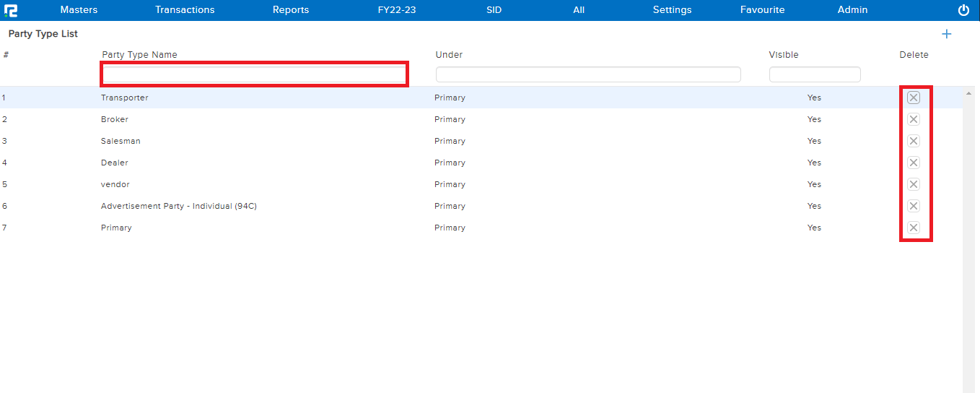This screenshot has height=393, width=980.
Task: Click the power logout icon
Action: 963,10
